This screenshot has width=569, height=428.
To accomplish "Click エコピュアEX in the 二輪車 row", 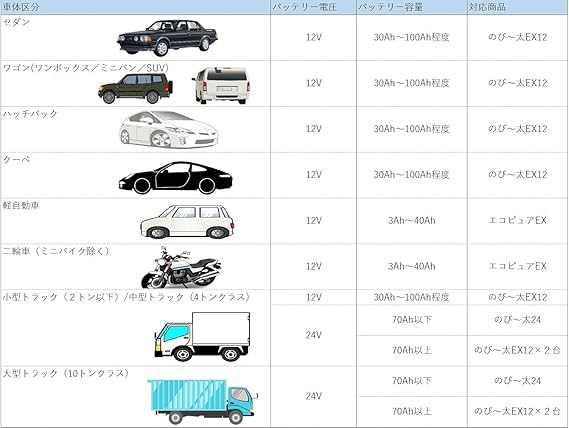I will pos(517,266).
